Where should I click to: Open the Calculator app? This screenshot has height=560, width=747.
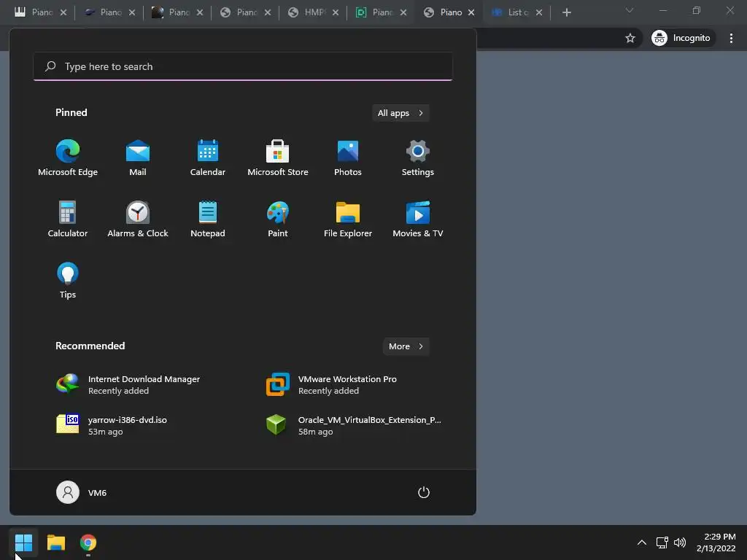pos(68,219)
